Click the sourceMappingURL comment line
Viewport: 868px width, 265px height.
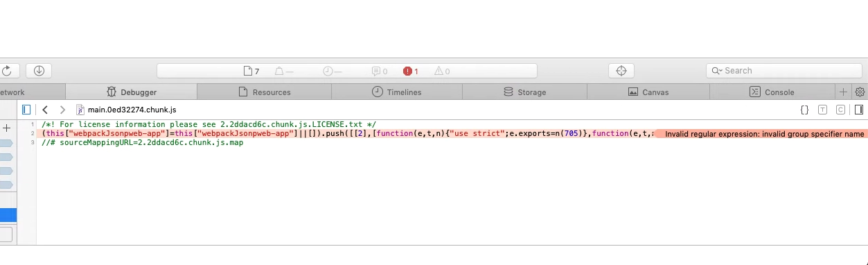click(x=142, y=142)
